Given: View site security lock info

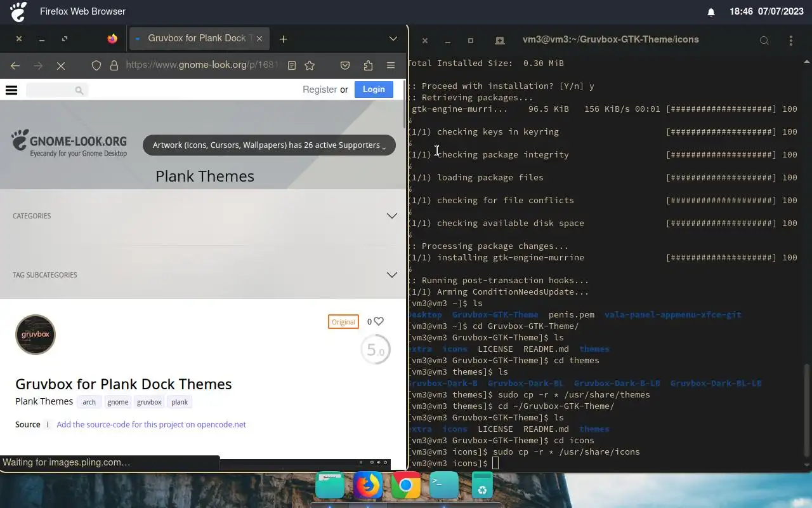Looking at the screenshot, I should pyautogui.click(x=114, y=65).
